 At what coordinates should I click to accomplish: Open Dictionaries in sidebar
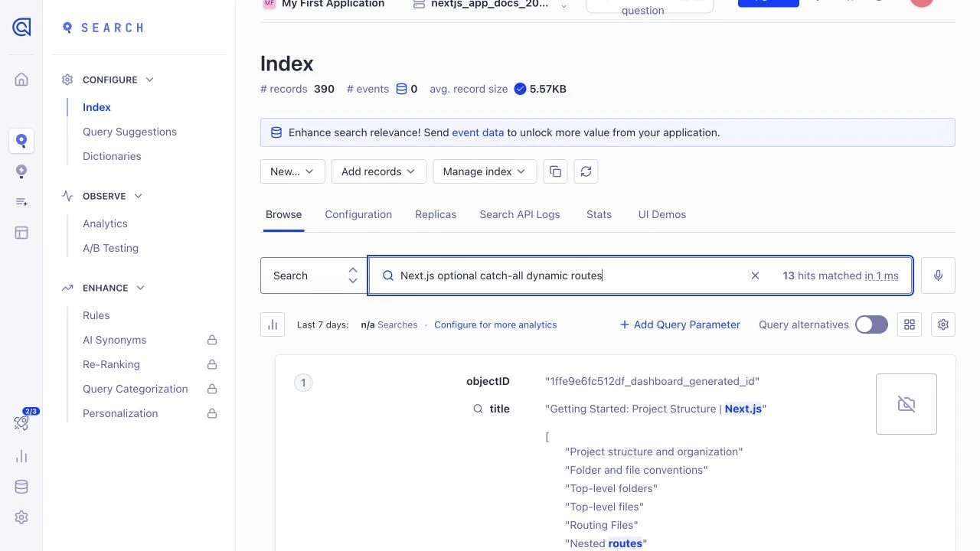click(x=112, y=156)
